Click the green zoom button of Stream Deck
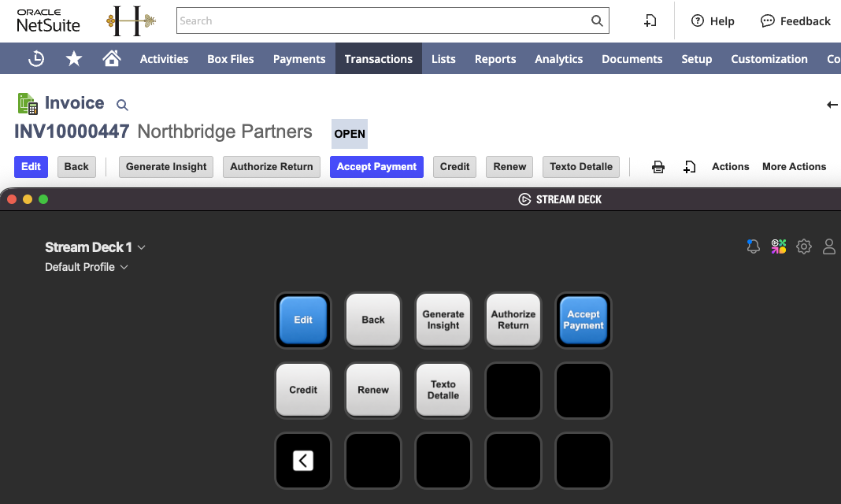The height and width of the screenshot is (504, 841). (x=43, y=199)
